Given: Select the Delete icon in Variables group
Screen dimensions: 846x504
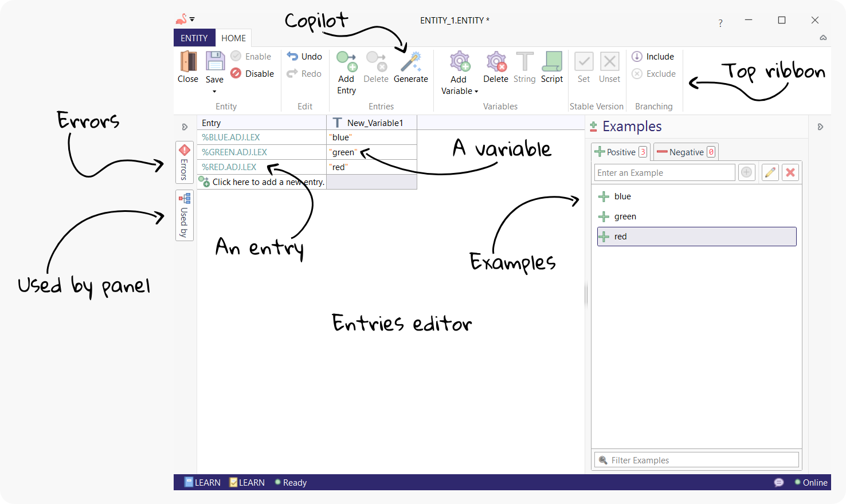Looking at the screenshot, I should [x=495, y=61].
